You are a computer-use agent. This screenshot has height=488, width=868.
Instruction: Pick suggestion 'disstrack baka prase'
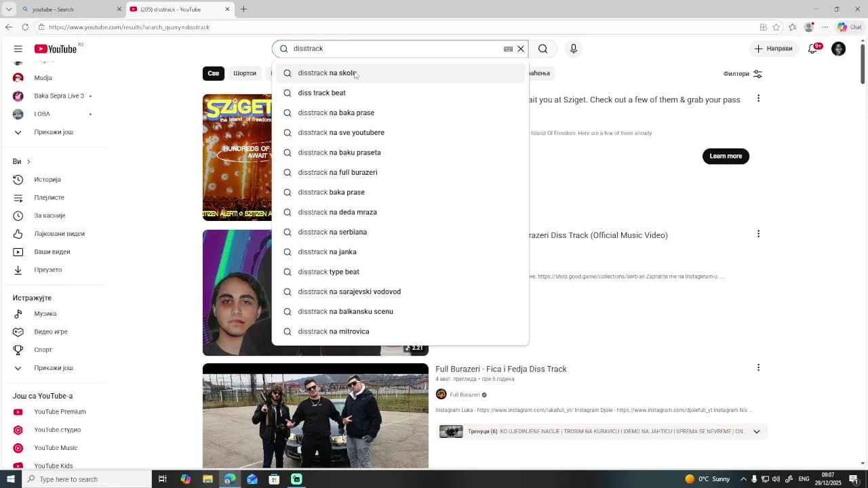pos(400,192)
